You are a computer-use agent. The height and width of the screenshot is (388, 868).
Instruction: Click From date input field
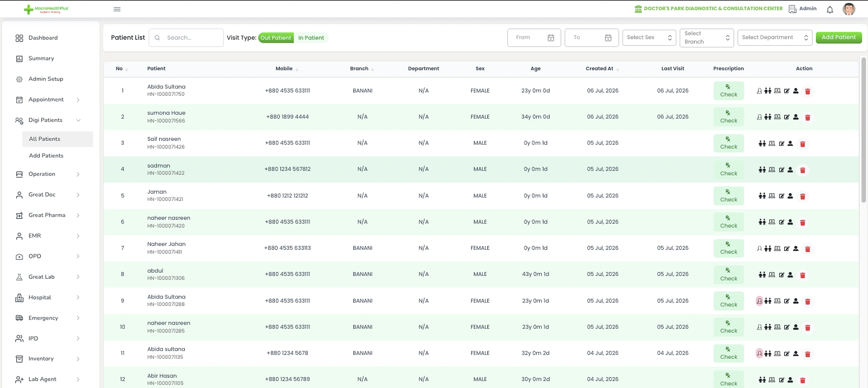pos(534,38)
